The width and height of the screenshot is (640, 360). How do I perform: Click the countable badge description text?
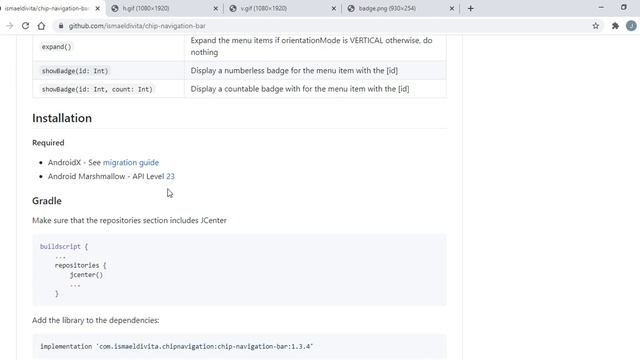300,89
